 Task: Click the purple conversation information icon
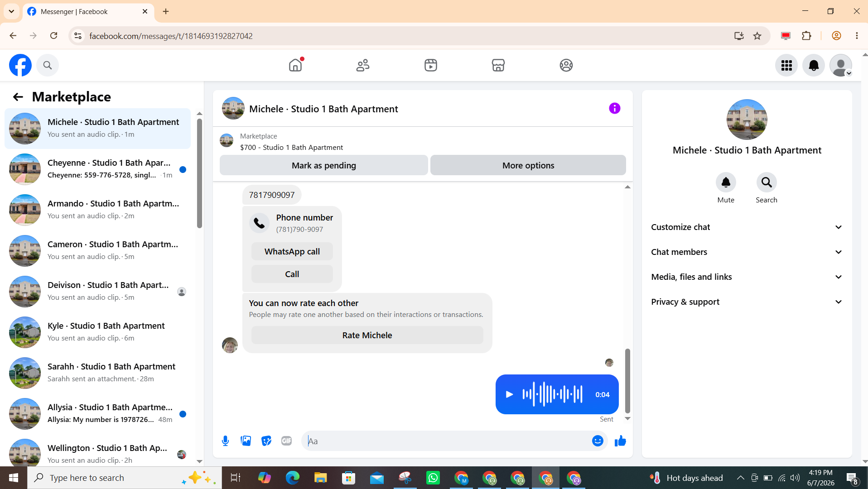pos(614,108)
